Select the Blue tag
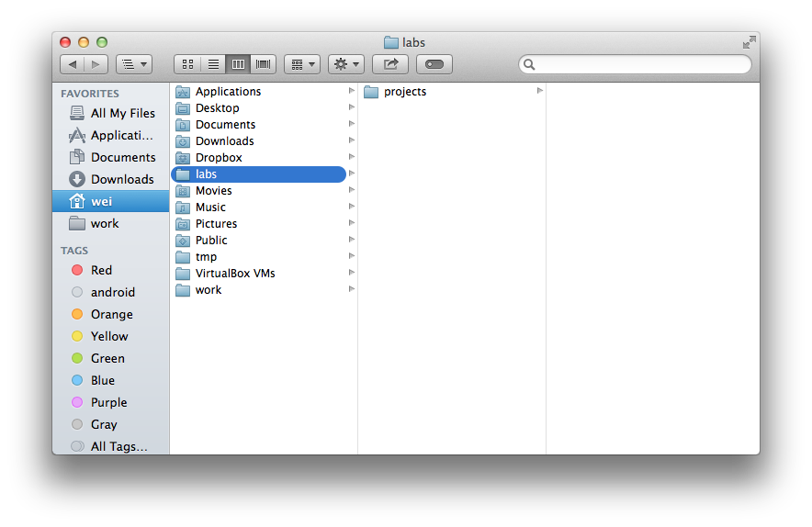 pos(112,380)
